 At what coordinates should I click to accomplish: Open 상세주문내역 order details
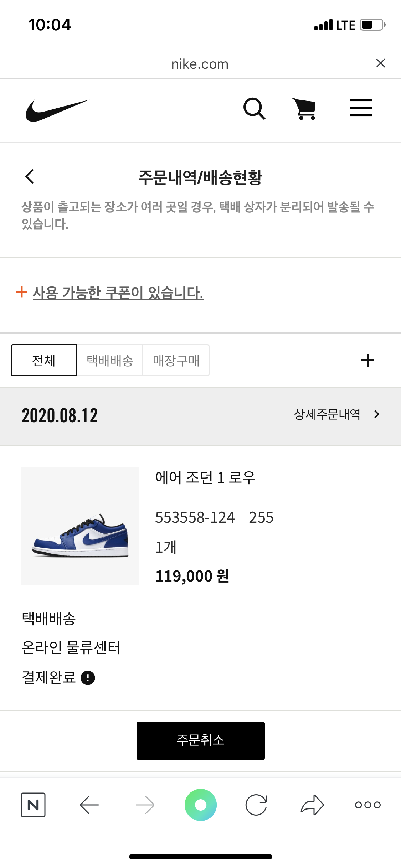[336, 414]
